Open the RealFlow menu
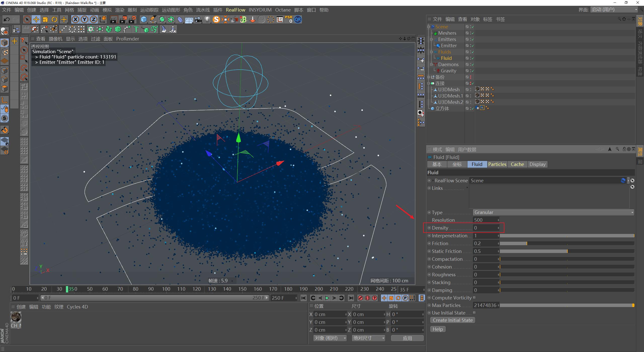The width and height of the screenshot is (644, 352). (x=235, y=10)
